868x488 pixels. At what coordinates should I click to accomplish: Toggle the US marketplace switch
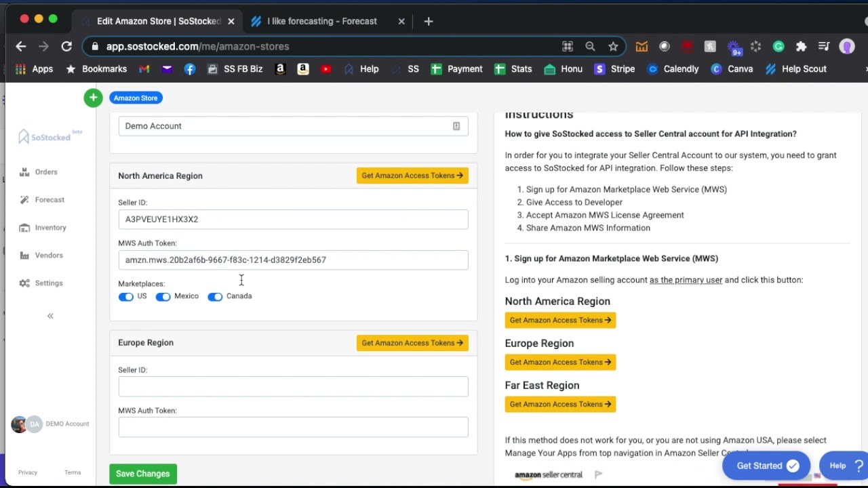click(126, 297)
